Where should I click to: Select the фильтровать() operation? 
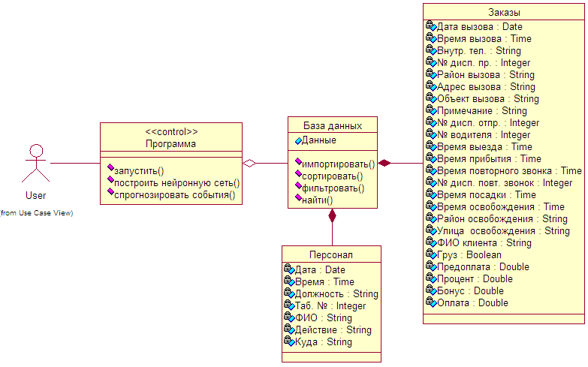coord(333,188)
